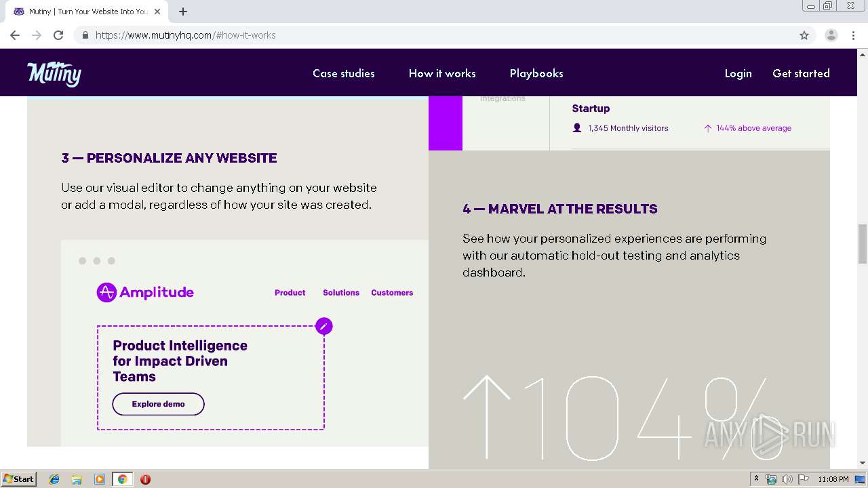The height and width of the screenshot is (488, 868).
Task: Click the 144% above average text
Action: (753, 128)
